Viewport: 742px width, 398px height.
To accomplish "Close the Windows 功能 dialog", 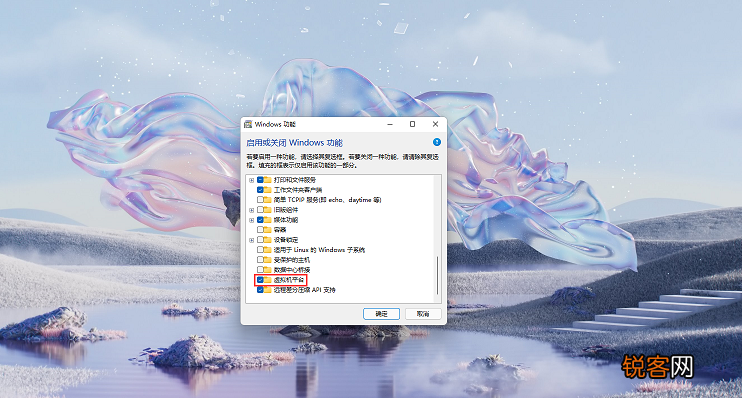I will pyautogui.click(x=435, y=124).
